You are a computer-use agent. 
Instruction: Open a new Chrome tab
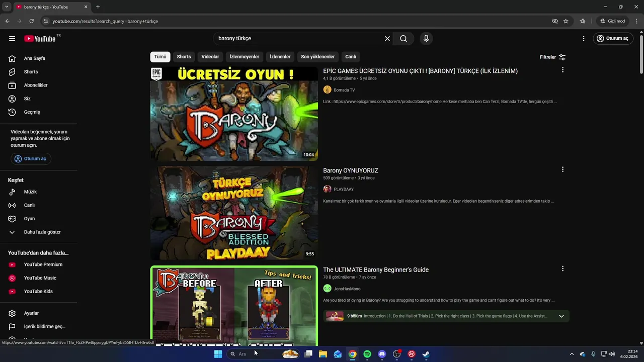(98, 7)
